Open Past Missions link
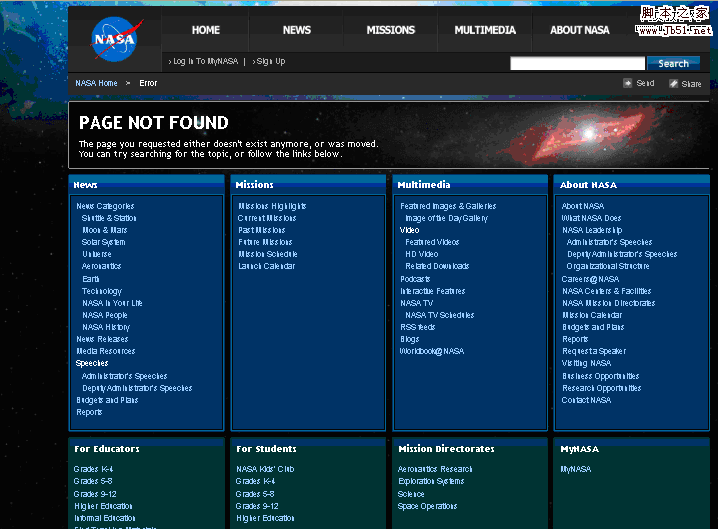 coord(261,230)
